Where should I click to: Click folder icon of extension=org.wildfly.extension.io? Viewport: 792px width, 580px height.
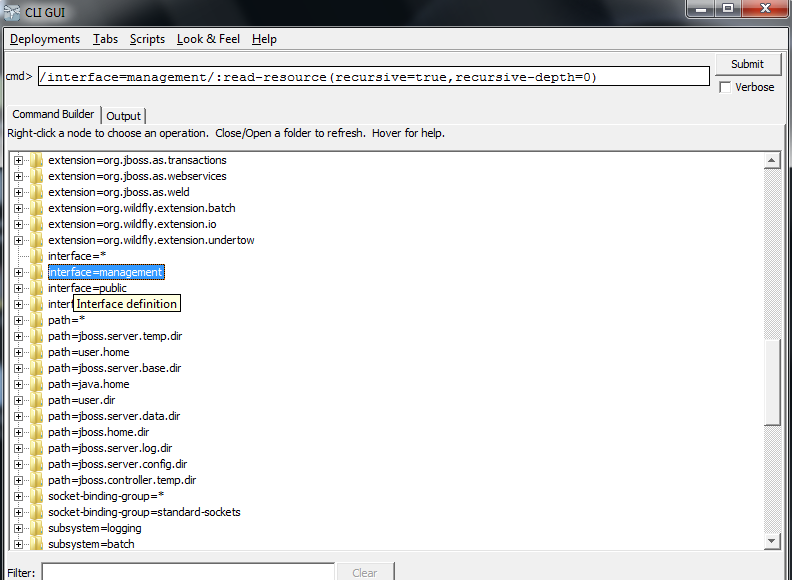tap(36, 224)
